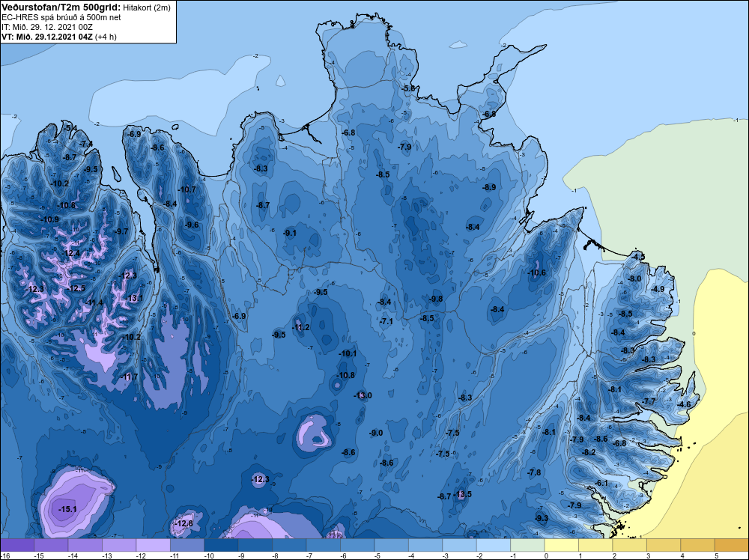
Task: Pick the legend swatch labeled -6
Action: [357, 545]
